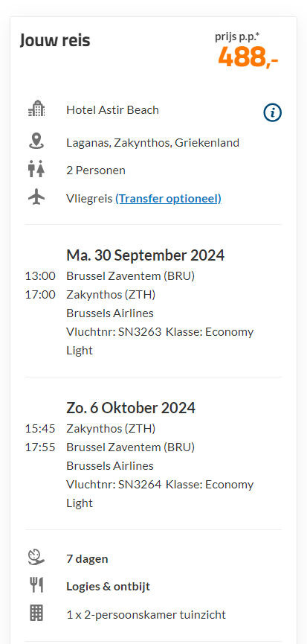Click the Hotel Astir Beach name
The image size is (307, 644).
click(x=113, y=110)
